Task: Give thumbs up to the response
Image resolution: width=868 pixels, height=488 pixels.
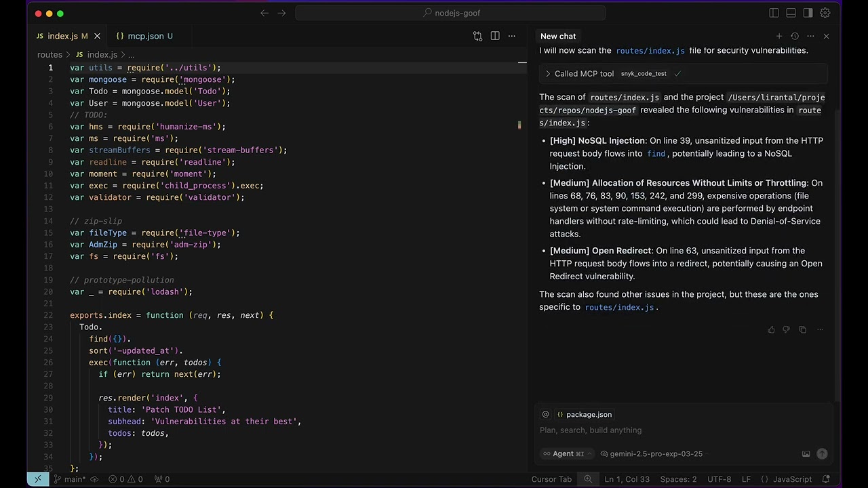Action: [771, 330]
